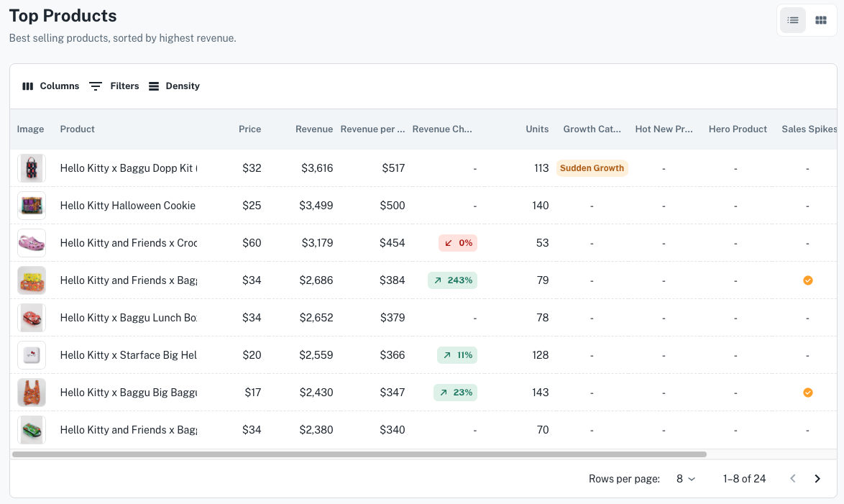Open thumbnail of product with $2,686 revenue

click(x=31, y=280)
